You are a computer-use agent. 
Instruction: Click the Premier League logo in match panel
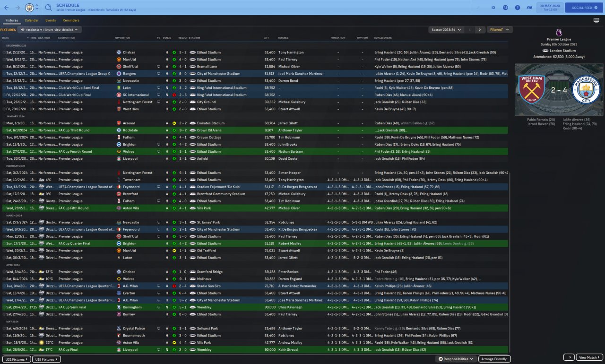(559, 33)
